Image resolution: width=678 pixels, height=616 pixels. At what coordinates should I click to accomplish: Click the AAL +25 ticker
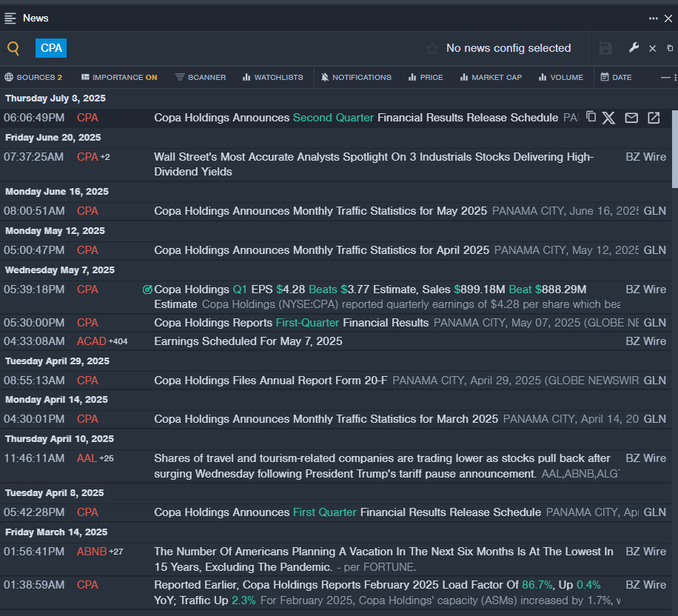(95, 458)
